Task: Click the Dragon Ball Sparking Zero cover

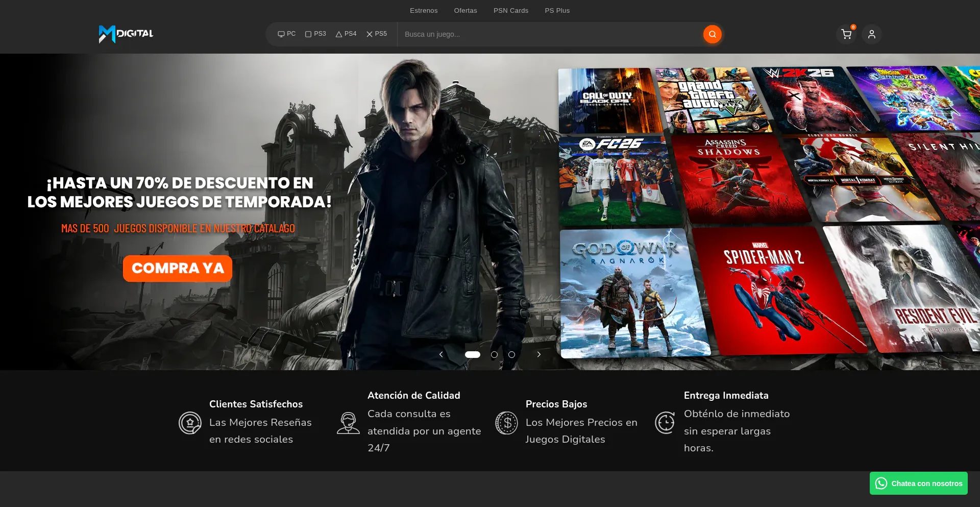Action: (911, 99)
